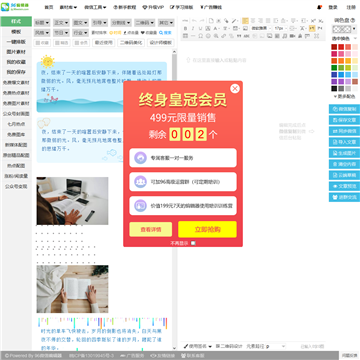Click the 立即抢购 yellow button

coord(207,229)
